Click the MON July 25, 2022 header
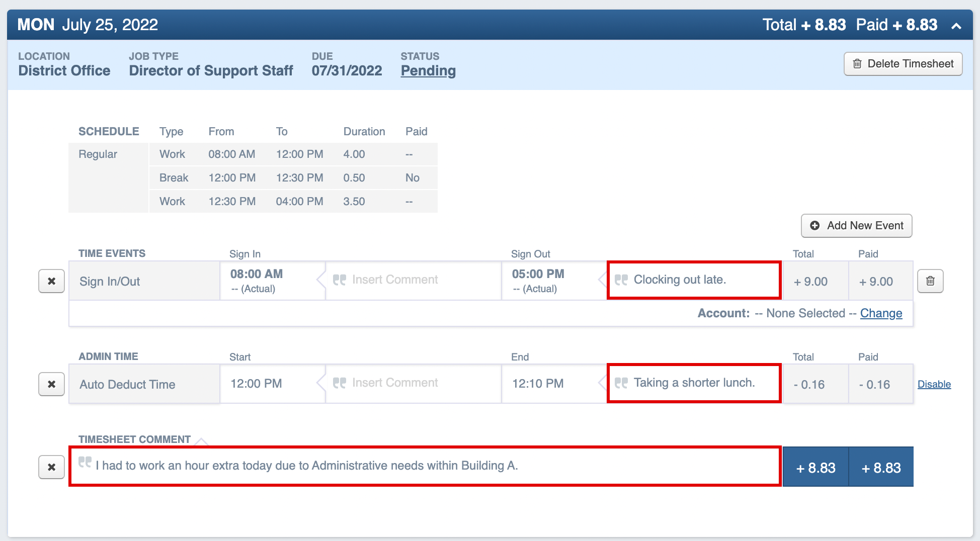This screenshot has width=980, height=541. pyautogui.click(x=88, y=25)
